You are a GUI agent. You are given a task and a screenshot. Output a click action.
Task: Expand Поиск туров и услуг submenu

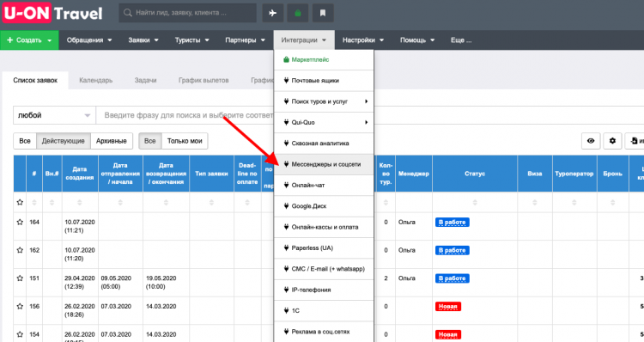tap(324, 101)
